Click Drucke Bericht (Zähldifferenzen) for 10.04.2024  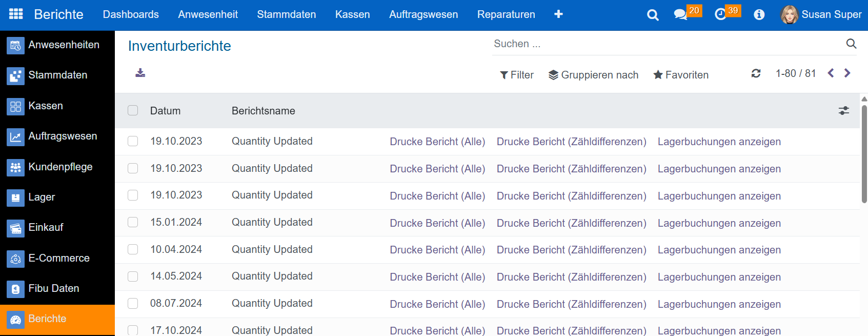coord(571,250)
